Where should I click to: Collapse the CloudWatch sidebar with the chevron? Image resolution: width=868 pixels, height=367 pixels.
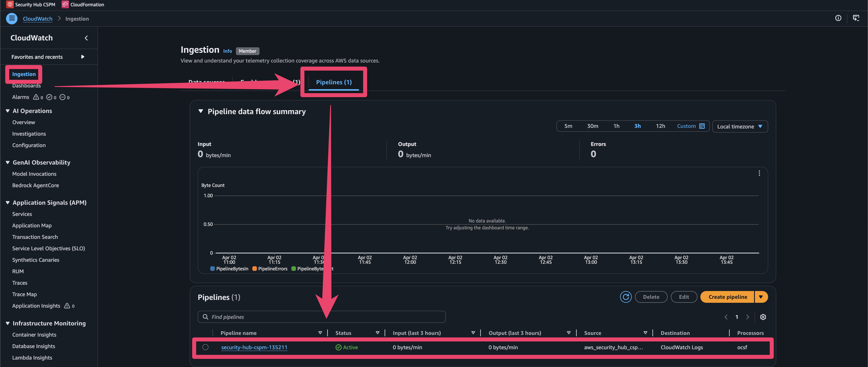(x=86, y=38)
